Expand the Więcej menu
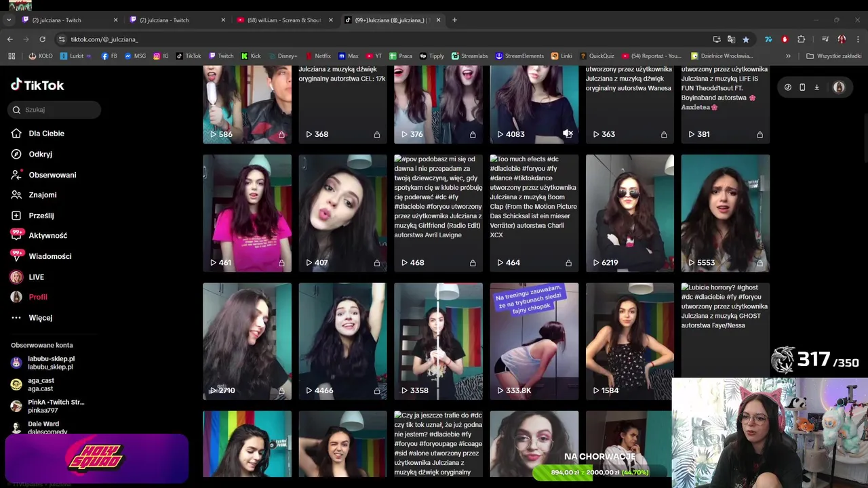868x488 pixels. pos(40,318)
